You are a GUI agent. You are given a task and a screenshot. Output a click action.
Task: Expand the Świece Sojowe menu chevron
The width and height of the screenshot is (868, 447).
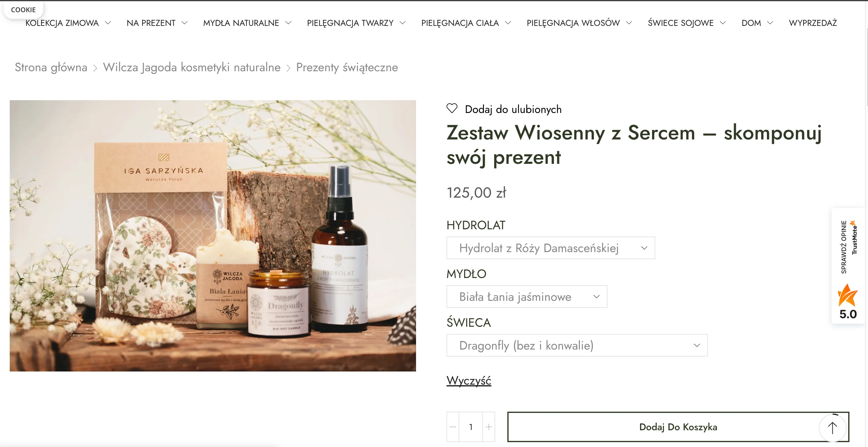pos(723,23)
